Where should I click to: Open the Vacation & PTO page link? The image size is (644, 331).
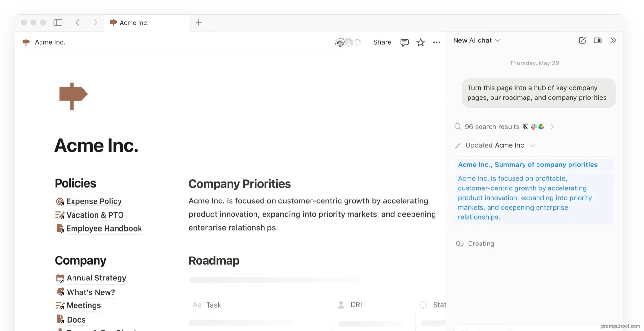[x=95, y=215]
